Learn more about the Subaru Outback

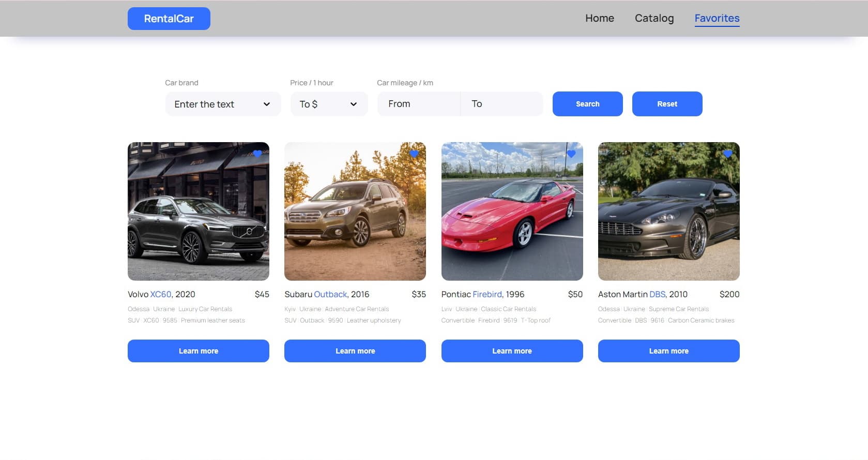pos(355,351)
